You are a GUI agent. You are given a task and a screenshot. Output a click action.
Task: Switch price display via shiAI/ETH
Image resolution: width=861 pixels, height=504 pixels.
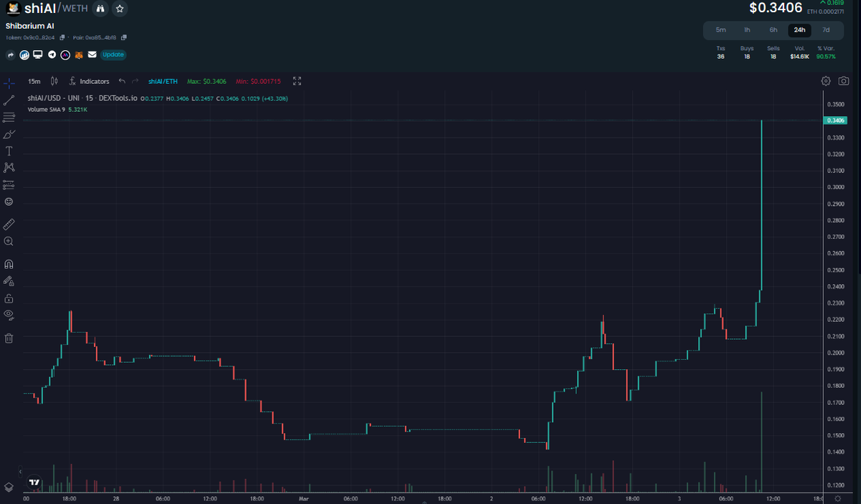pyautogui.click(x=163, y=82)
